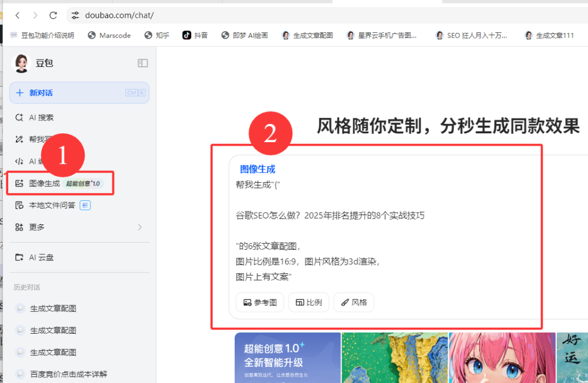The height and width of the screenshot is (383, 588).
Task: Open the SEO 狂人月入十万 bookmark
Action: point(472,35)
